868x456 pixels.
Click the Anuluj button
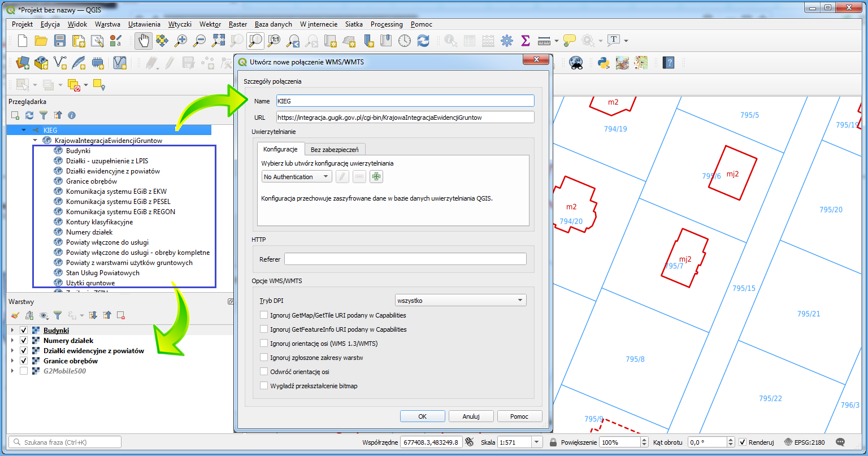[471, 416]
